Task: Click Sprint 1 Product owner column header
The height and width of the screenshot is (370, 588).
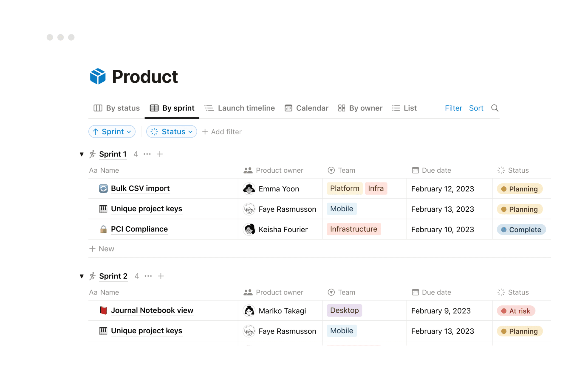Action: click(x=273, y=170)
